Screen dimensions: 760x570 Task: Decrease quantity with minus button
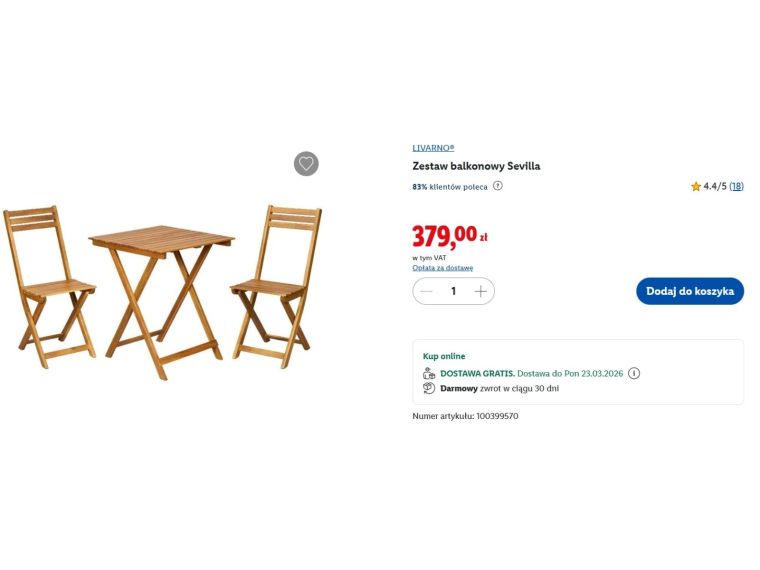click(x=426, y=291)
